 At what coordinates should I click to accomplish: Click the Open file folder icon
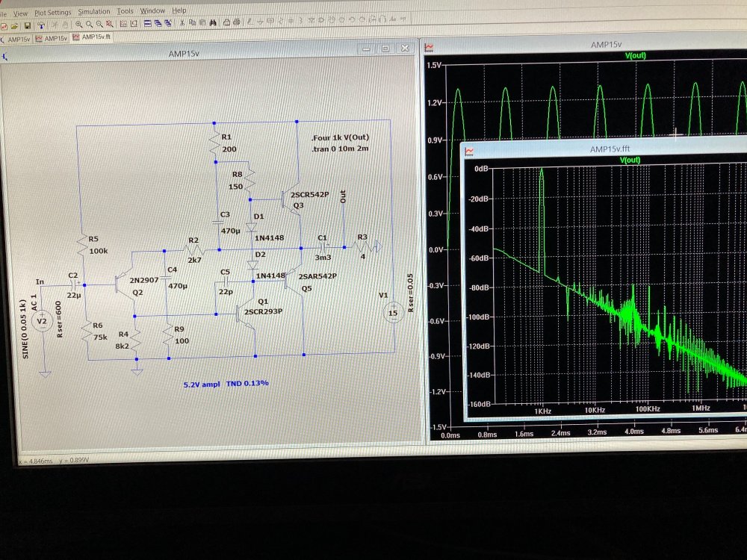click(14, 25)
